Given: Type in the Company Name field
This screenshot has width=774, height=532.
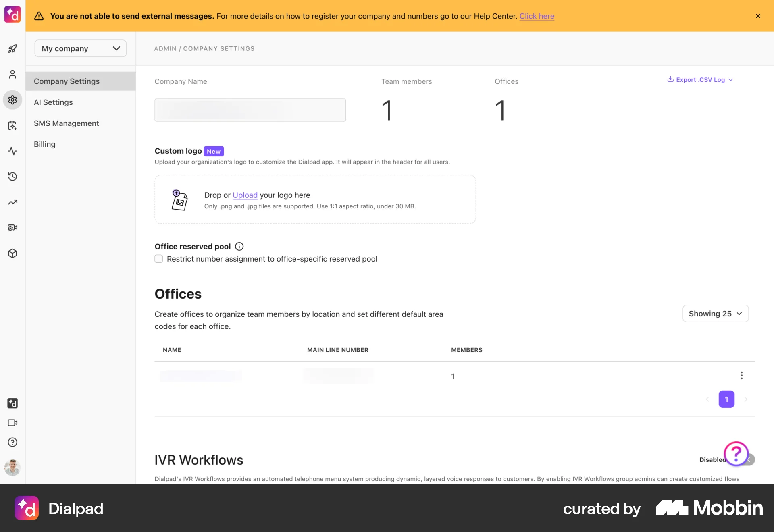Looking at the screenshot, I should pos(250,110).
